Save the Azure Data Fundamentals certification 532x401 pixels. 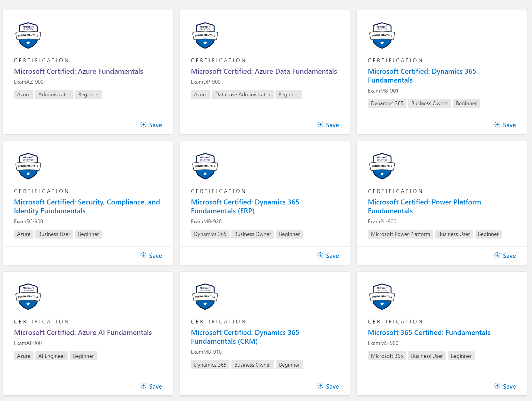tap(328, 125)
